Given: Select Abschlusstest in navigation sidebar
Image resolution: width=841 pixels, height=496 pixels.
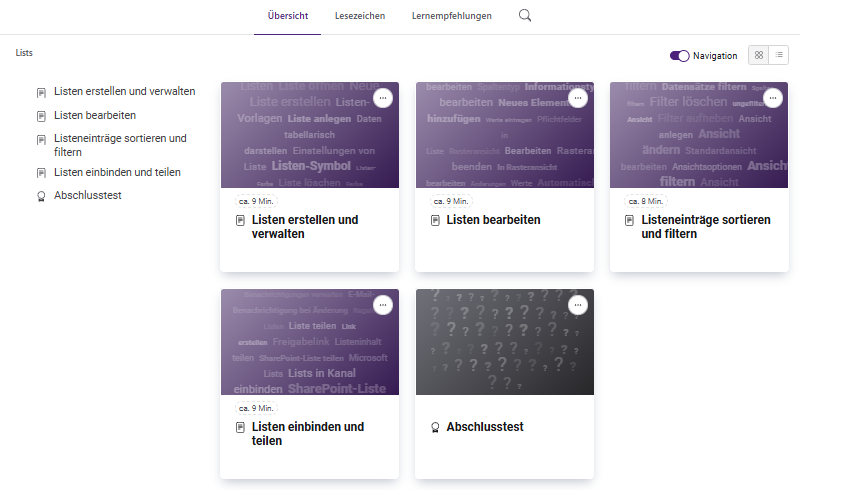Looking at the screenshot, I should coord(88,195).
